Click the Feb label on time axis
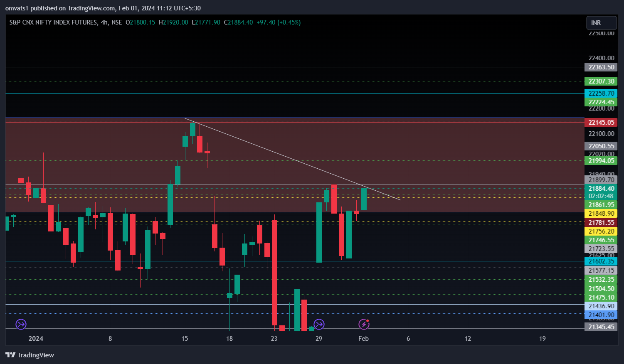This screenshot has width=624, height=364. point(363,339)
